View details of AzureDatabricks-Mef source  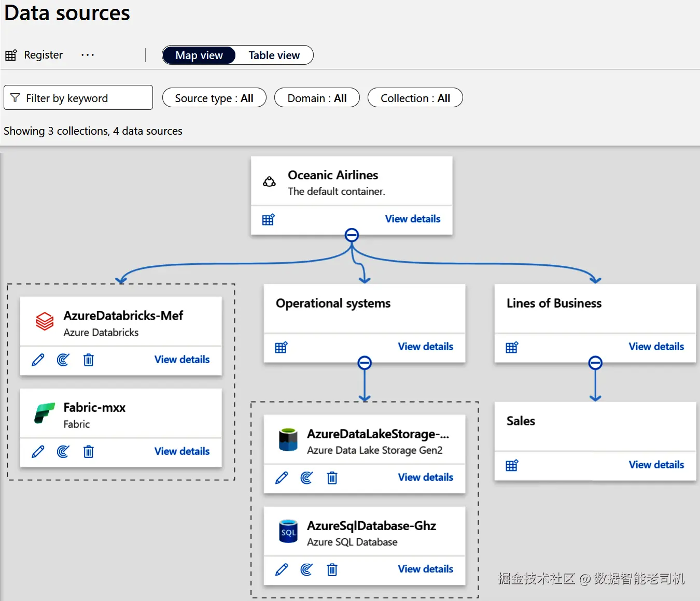[182, 360]
